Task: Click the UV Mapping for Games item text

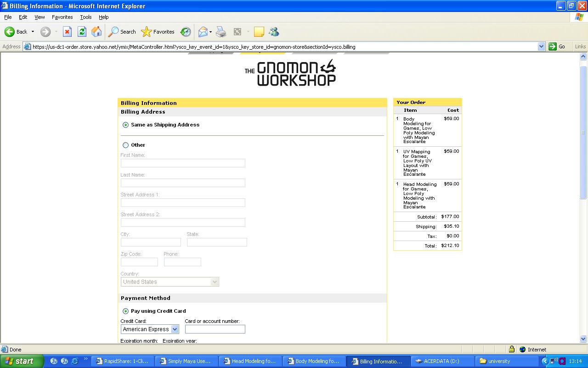Action: click(x=417, y=163)
